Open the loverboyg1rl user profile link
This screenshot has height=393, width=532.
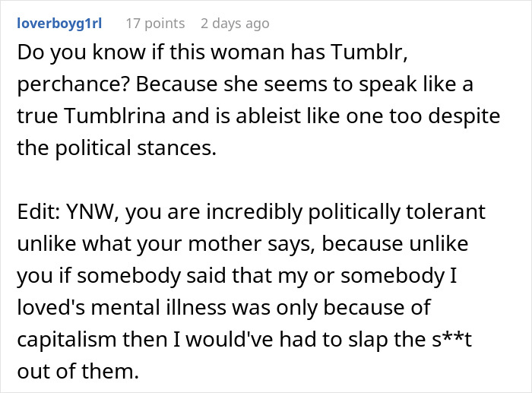pyautogui.click(x=59, y=24)
